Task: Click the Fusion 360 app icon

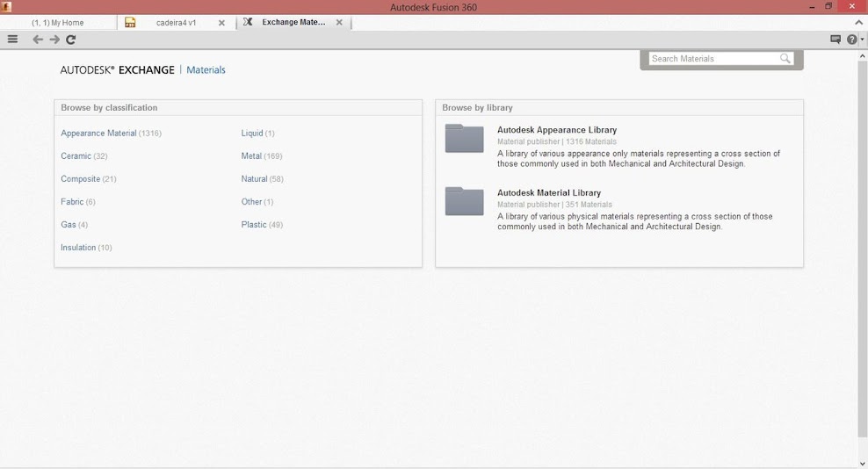Action: point(7,7)
